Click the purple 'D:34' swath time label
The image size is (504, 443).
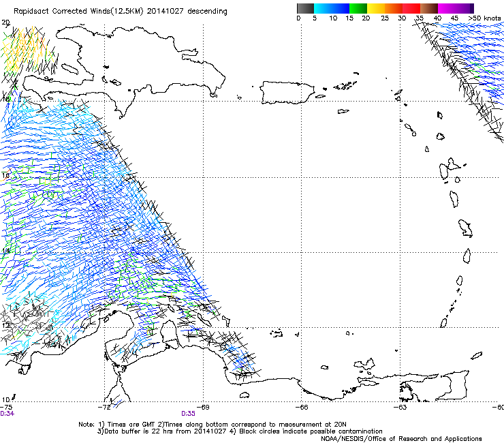pos(7,414)
